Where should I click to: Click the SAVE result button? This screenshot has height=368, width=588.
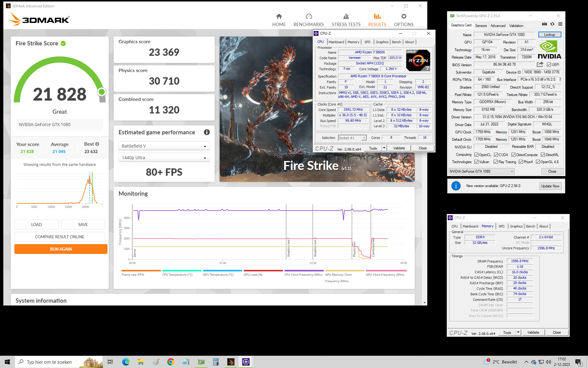83,224
